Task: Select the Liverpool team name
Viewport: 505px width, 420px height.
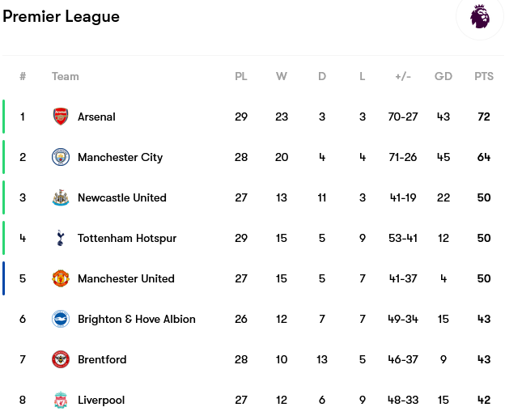Action: coord(101,400)
